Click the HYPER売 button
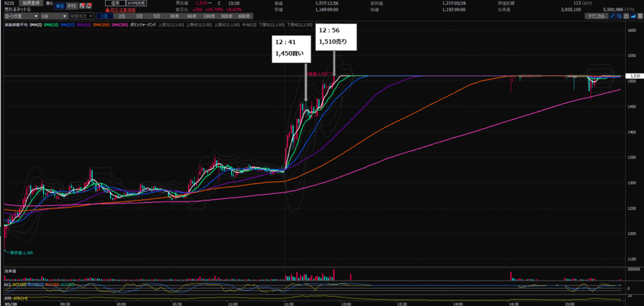The height and width of the screenshot is (306, 644). (136, 3)
